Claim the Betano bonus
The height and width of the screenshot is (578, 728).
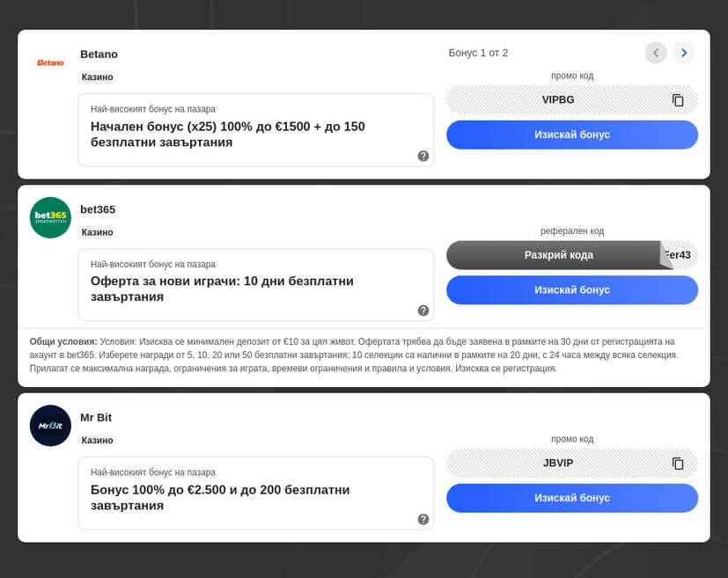[572, 135]
